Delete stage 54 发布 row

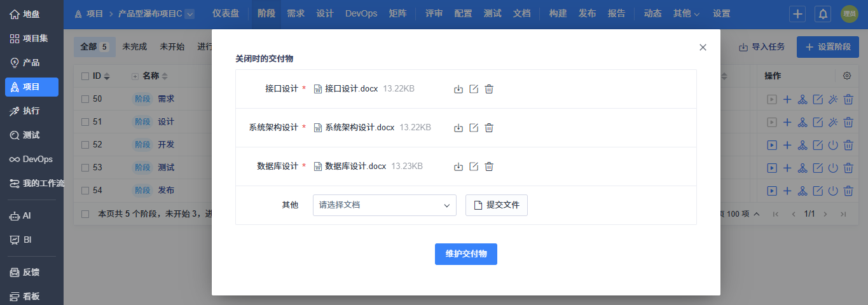[848, 191]
